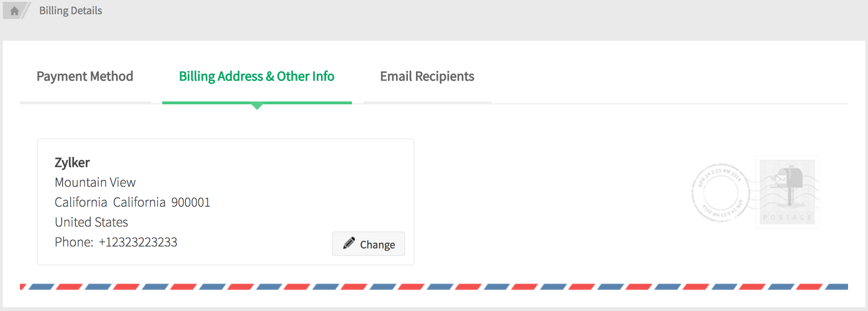Click the pencil icon beside Change
The height and width of the screenshot is (311, 868).
coord(349,243)
